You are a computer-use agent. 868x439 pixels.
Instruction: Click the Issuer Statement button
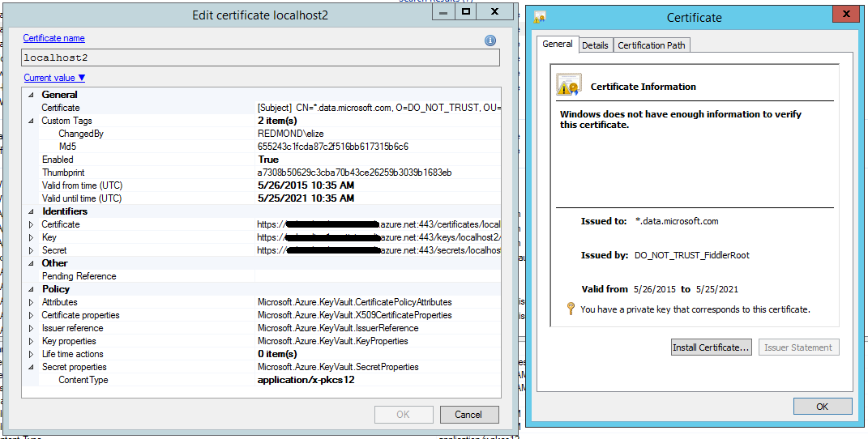(798, 347)
